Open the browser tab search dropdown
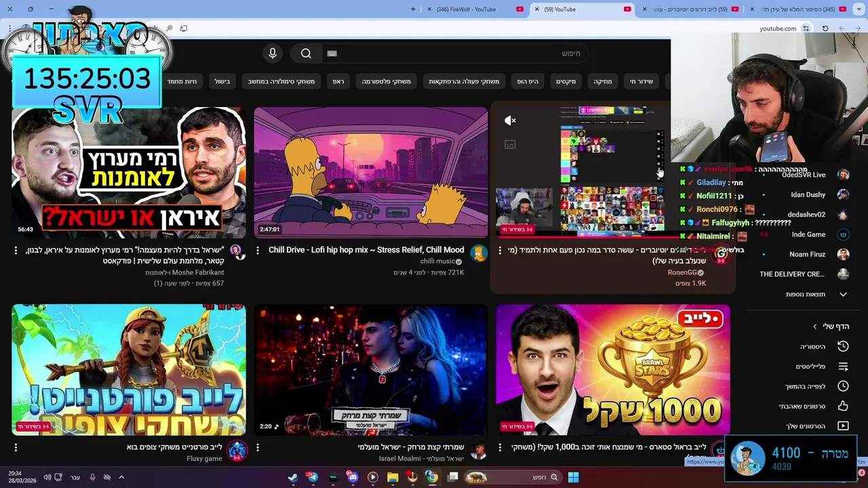 [x=860, y=9]
